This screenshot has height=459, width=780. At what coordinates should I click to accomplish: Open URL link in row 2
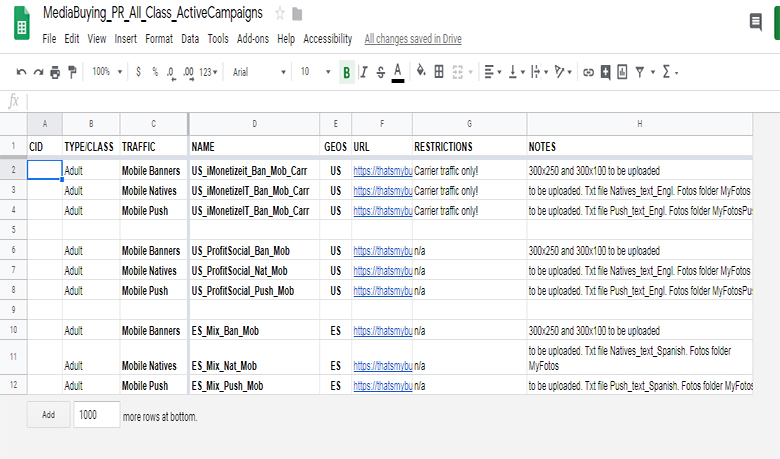(383, 171)
